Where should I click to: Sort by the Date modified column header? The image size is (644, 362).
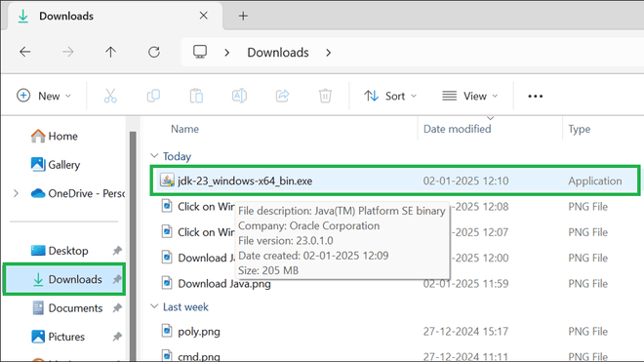(457, 129)
